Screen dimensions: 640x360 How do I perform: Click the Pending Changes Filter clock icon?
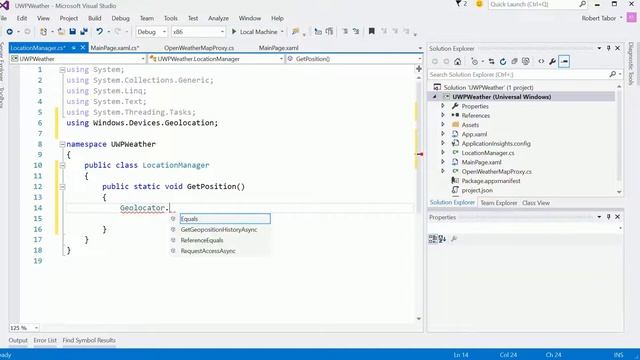tap(474, 62)
